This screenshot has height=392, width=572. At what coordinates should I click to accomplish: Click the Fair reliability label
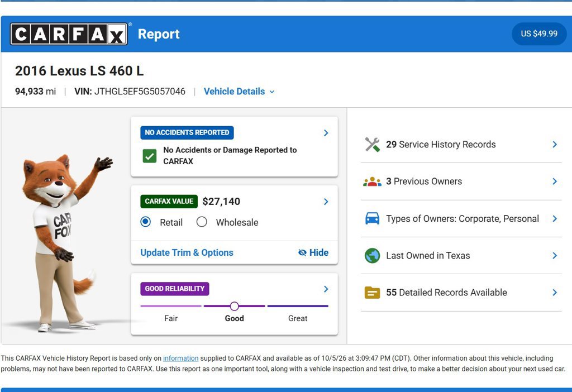171,318
